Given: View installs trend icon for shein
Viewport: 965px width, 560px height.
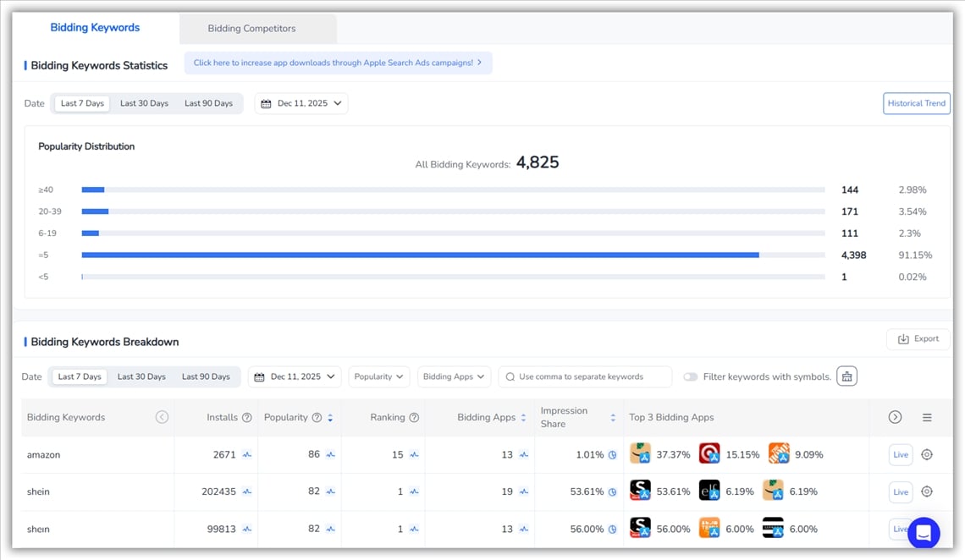Looking at the screenshot, I should click(247, 491).
